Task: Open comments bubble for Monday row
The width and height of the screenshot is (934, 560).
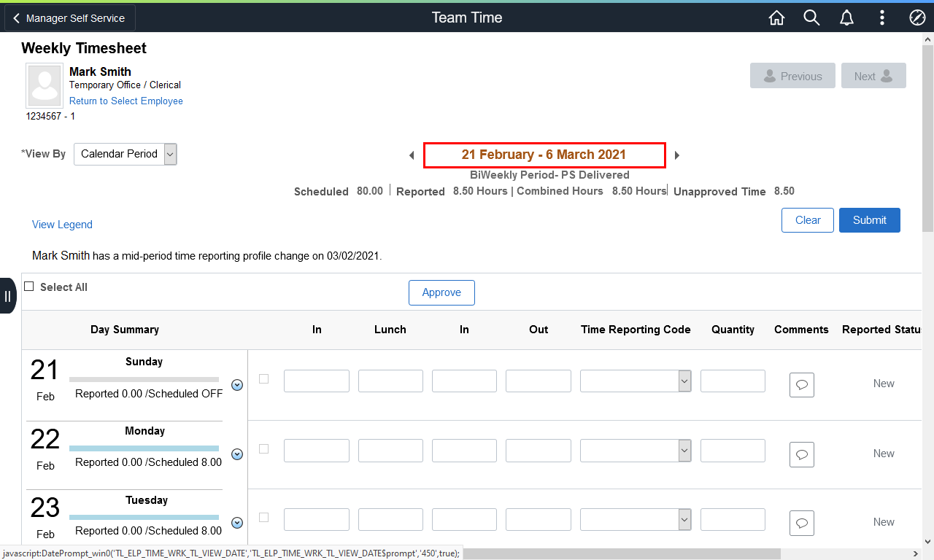Action: click(801, 454)
